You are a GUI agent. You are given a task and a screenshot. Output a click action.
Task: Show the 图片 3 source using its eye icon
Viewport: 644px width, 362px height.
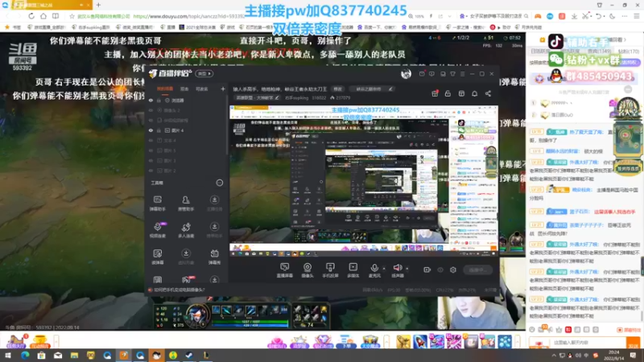pos(151,160)
